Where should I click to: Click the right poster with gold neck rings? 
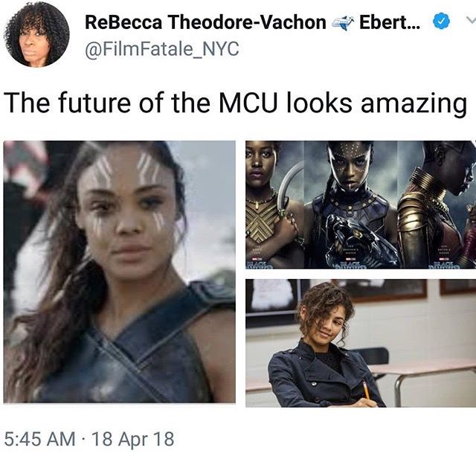[437, 205]
